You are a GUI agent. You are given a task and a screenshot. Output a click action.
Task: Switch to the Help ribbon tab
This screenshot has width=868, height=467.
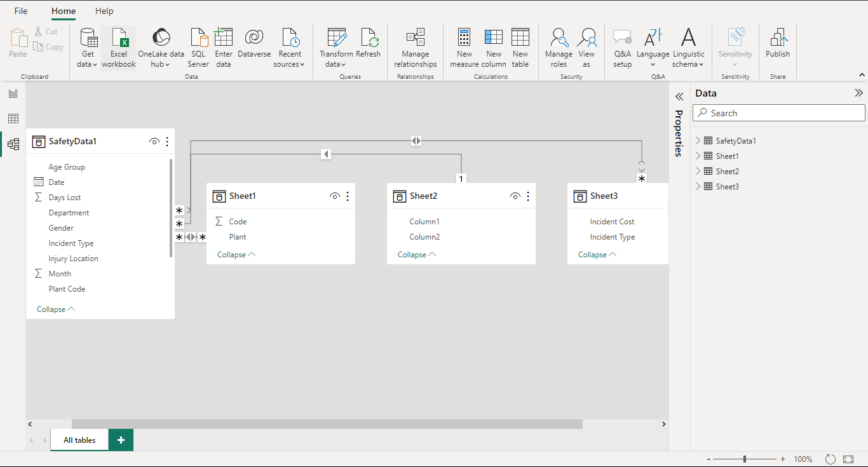[104, 11]
